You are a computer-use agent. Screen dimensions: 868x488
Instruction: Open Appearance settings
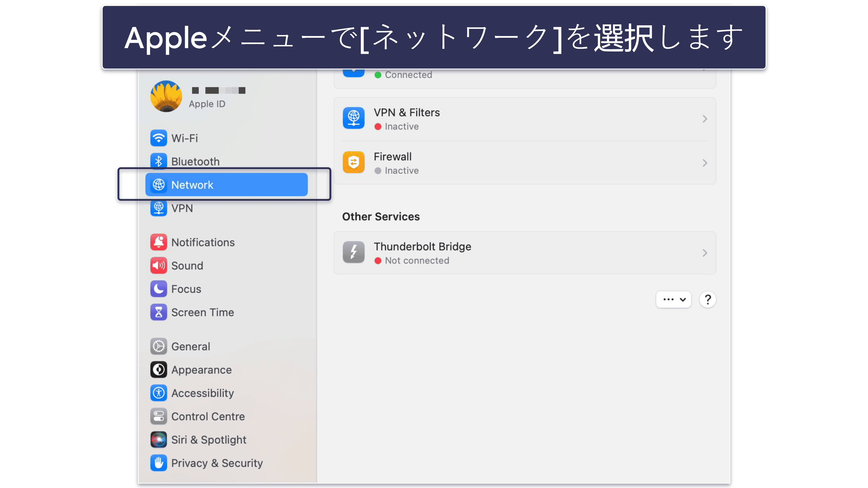pos(226,370)
